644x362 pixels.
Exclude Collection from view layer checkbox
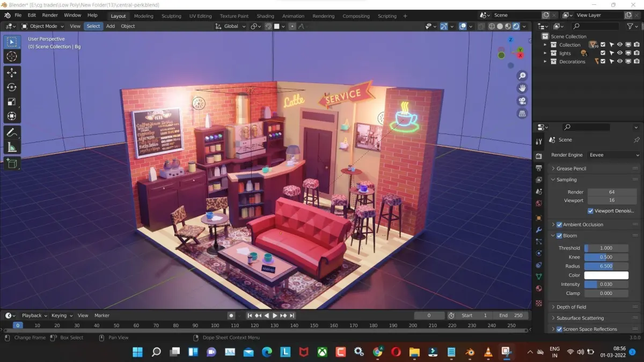[603, 45]
